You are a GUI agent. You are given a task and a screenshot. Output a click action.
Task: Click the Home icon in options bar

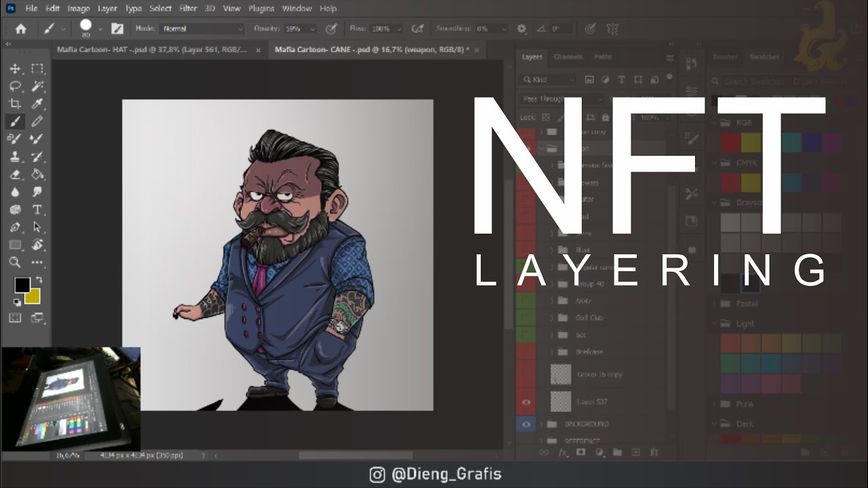21,28
